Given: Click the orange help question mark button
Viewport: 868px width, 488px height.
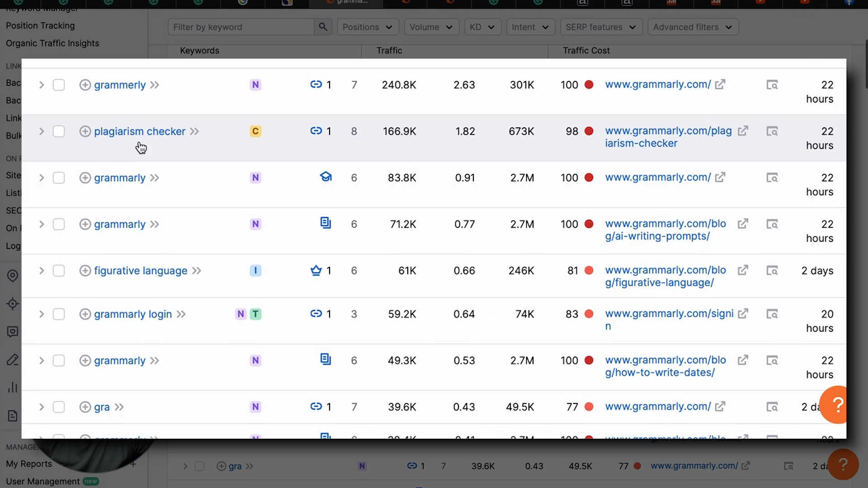Looking at the screenshot, I should [x=837, y=404].
